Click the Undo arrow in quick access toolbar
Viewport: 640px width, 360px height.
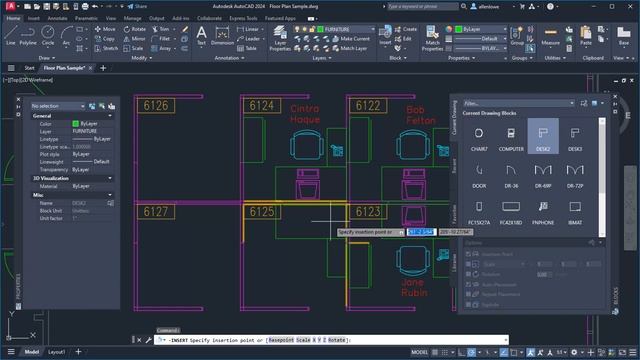point(95,7)
